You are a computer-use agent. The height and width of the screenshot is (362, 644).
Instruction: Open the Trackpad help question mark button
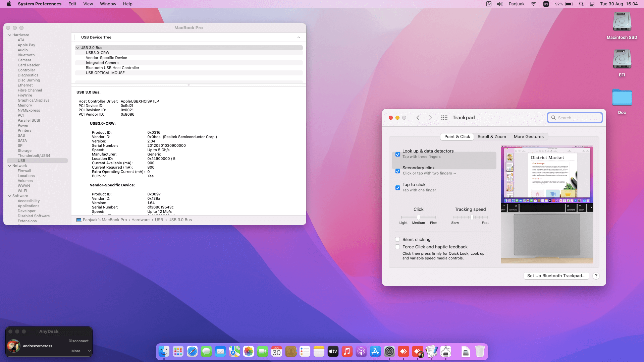596,276
